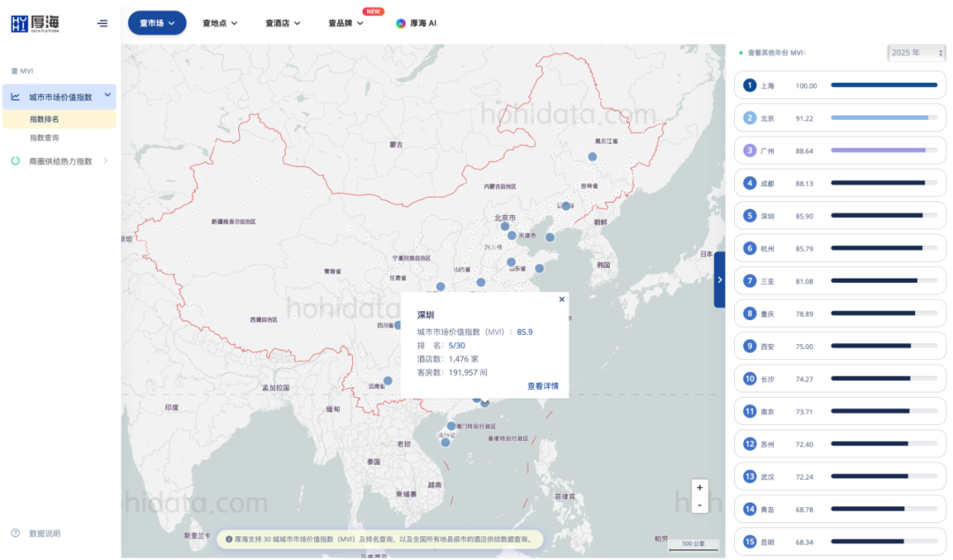Click the 数据说明 question mark icon
Screen dimensions: 953x560
[x=15, y=534]
